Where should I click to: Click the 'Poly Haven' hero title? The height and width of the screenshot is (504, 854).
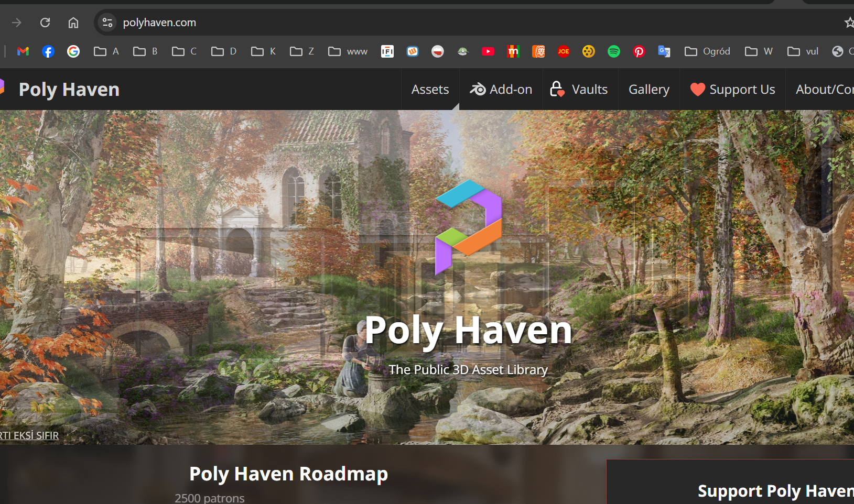tap(468, 331)
